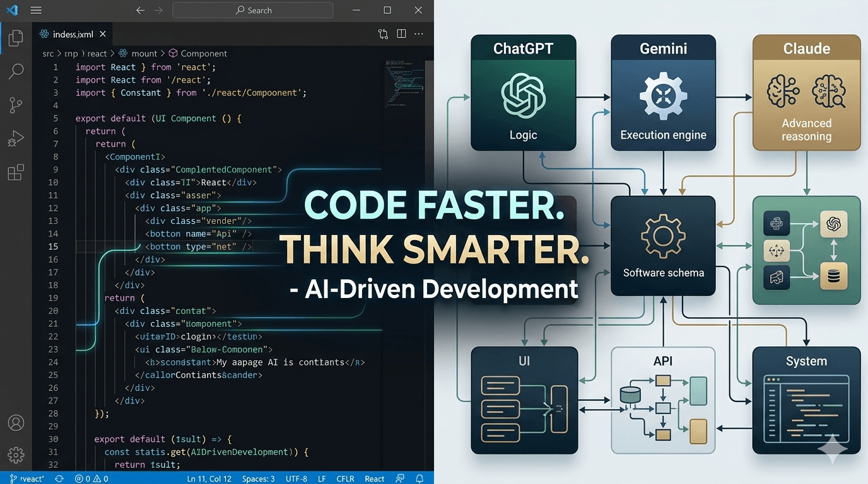The image size is (868, 484).
Task: Click the Search command center box
Action: click(252, 10)
